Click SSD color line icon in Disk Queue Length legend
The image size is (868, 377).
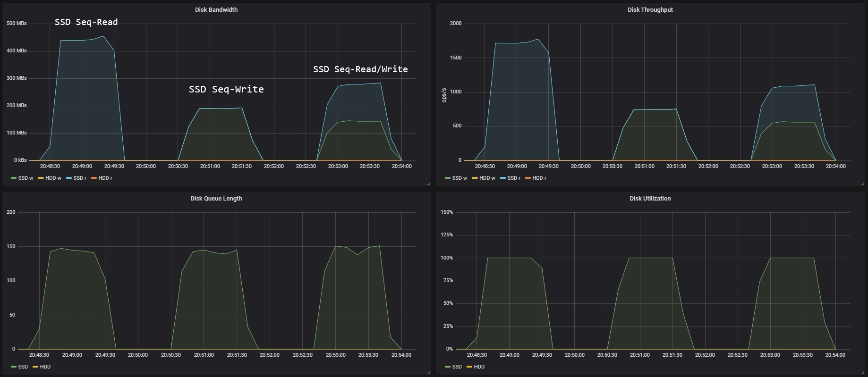point(14,367)
